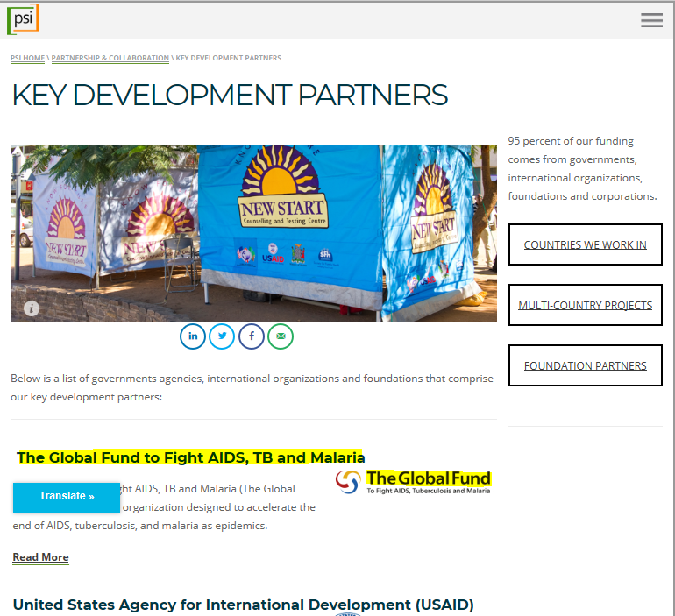Share the page on Facebook
The image size is (675, 616).
pyautogui.click(x=251, y=336)
